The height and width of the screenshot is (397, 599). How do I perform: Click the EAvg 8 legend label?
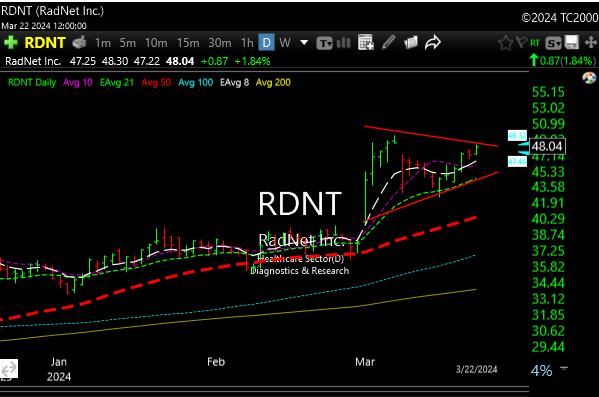point(235,83)
